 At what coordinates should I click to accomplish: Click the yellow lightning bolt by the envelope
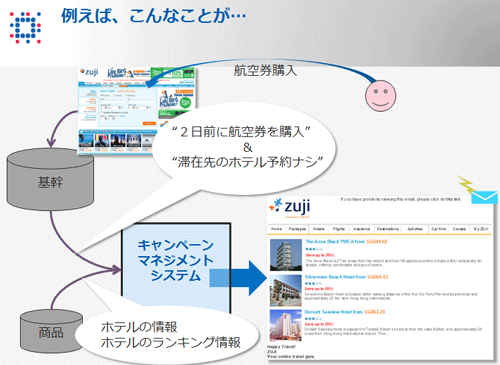(466, 184)
